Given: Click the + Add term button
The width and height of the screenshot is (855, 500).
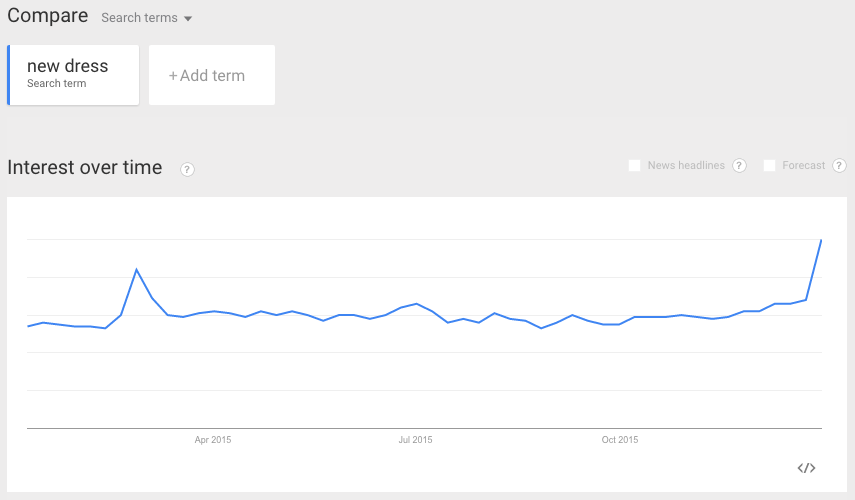Looking at the screenshot, I should (212, 75).
